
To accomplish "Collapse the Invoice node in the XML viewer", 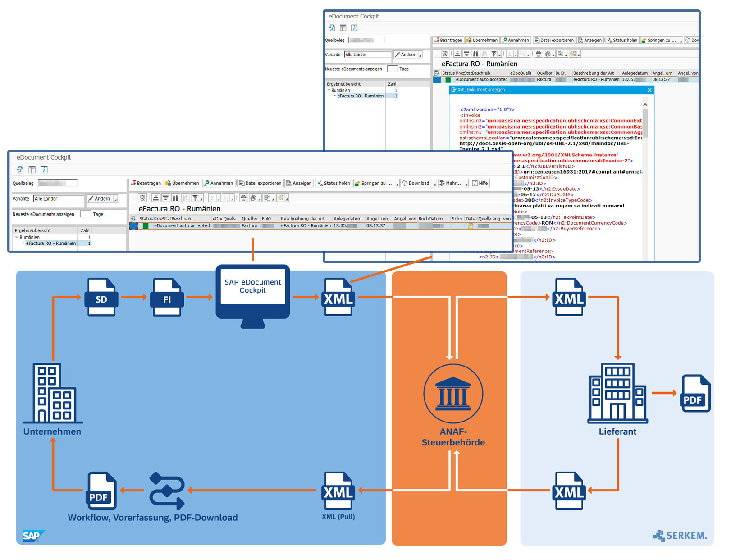I will point(456,115).
